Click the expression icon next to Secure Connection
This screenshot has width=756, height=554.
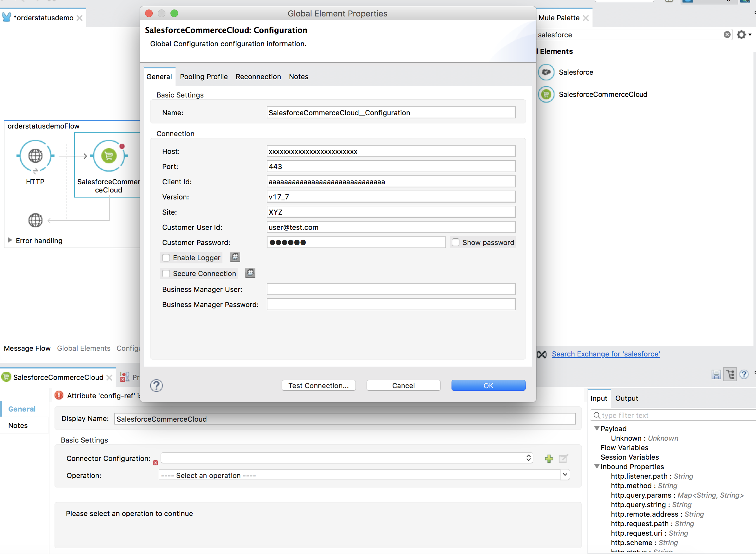pyautogui.click(x=250, y=273)
